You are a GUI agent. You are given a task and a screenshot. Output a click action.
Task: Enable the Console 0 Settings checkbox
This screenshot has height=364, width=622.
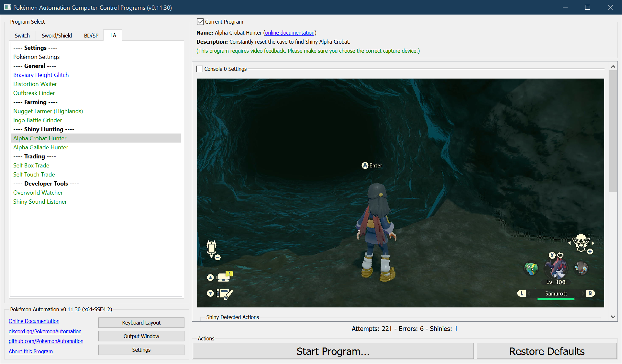(200, 69)
